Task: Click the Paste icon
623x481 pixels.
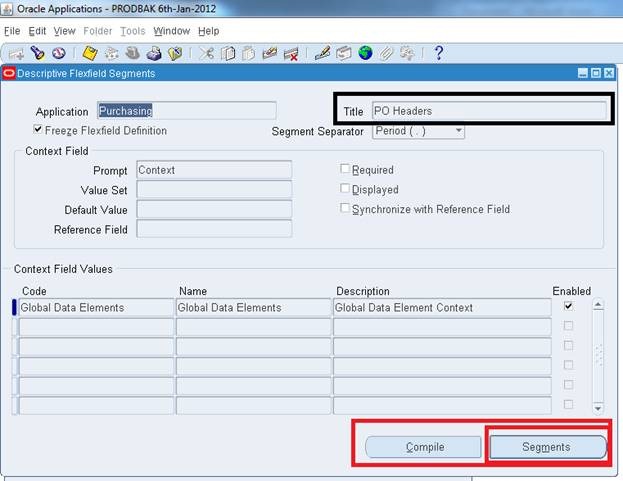Action: click(249, 53)
